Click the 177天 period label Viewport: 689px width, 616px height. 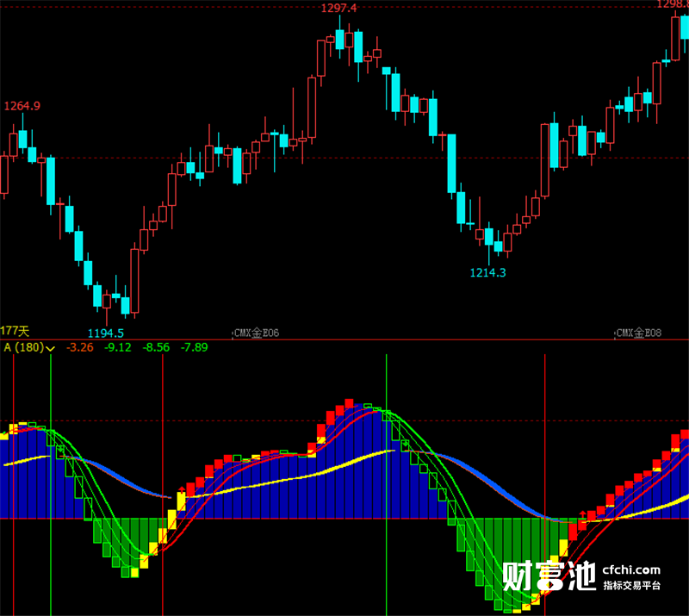15,331
